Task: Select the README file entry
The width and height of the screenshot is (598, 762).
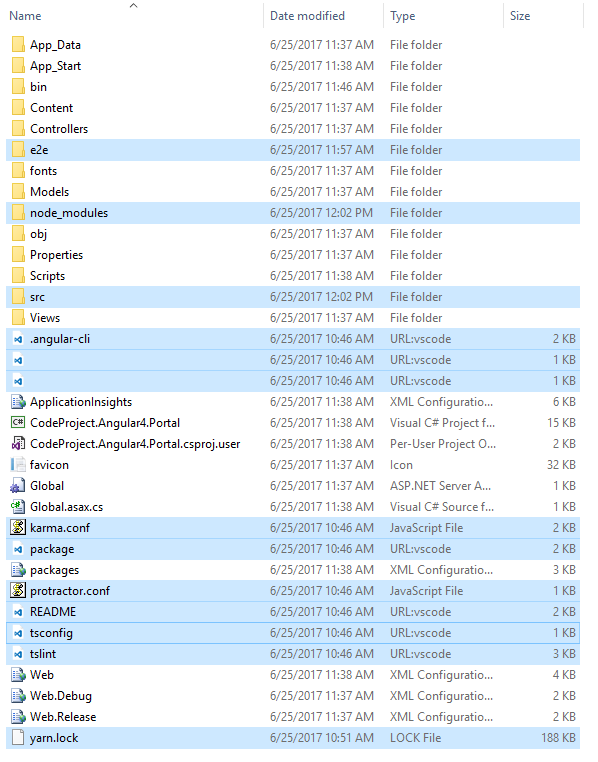Action: (x=293, y=612)
